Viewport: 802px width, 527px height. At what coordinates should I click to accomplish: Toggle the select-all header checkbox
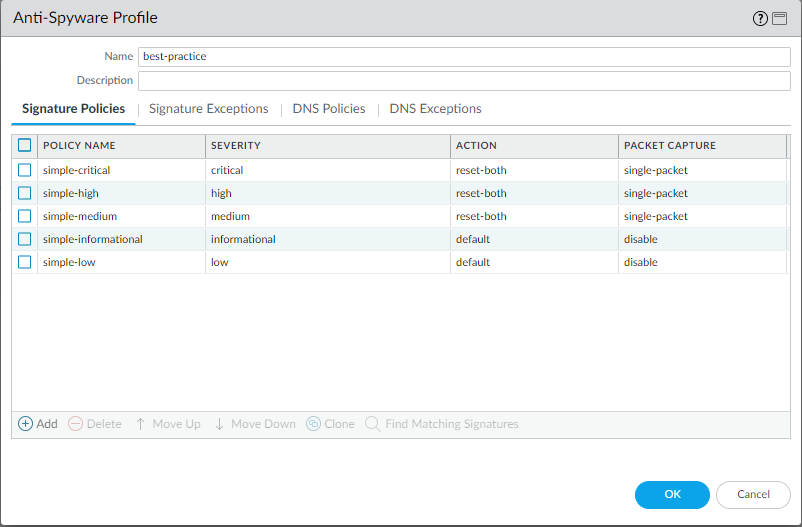tap(25, 145)
